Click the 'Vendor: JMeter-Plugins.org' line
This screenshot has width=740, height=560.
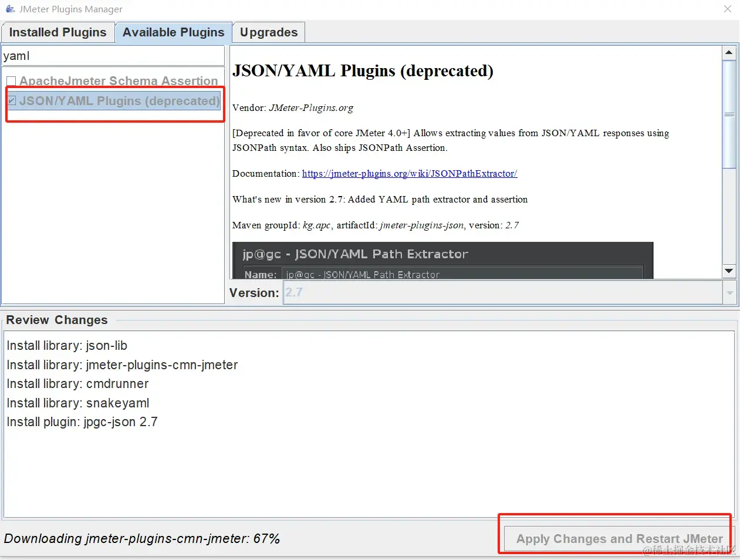tap(293, 108)
